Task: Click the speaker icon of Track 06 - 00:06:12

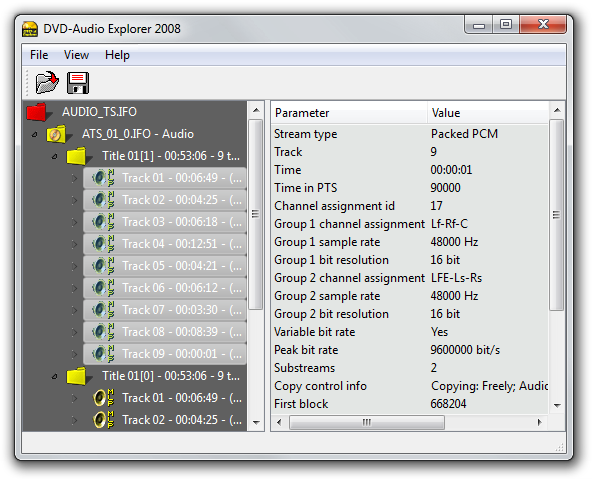Action: [x=103, y=288]
